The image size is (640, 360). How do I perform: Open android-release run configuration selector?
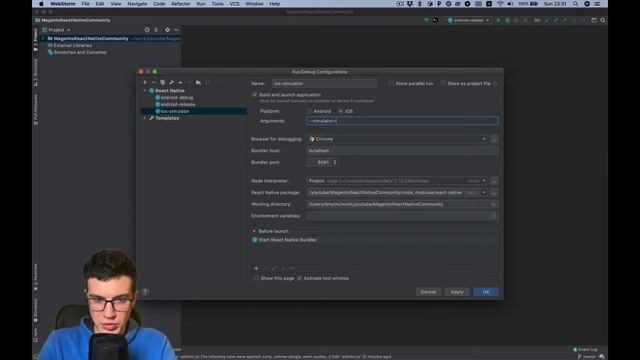pos(469,20)
